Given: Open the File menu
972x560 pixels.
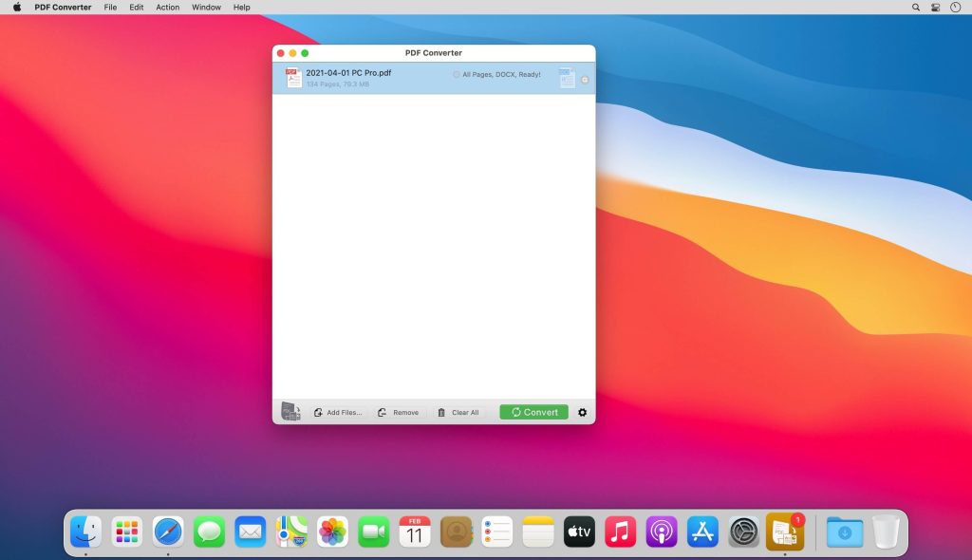Looking at the screenshot, I should click(110, 7).
